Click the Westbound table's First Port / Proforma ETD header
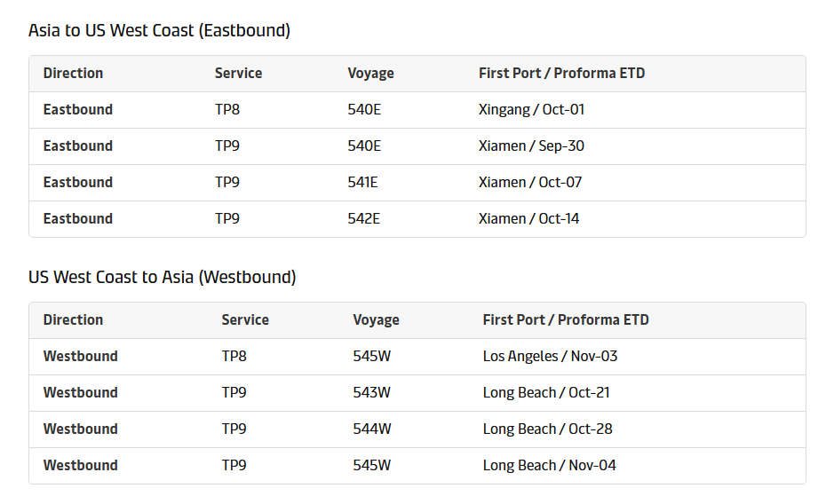Image resolution: width=818 pixels, height=504 pixels. point(566,320)
